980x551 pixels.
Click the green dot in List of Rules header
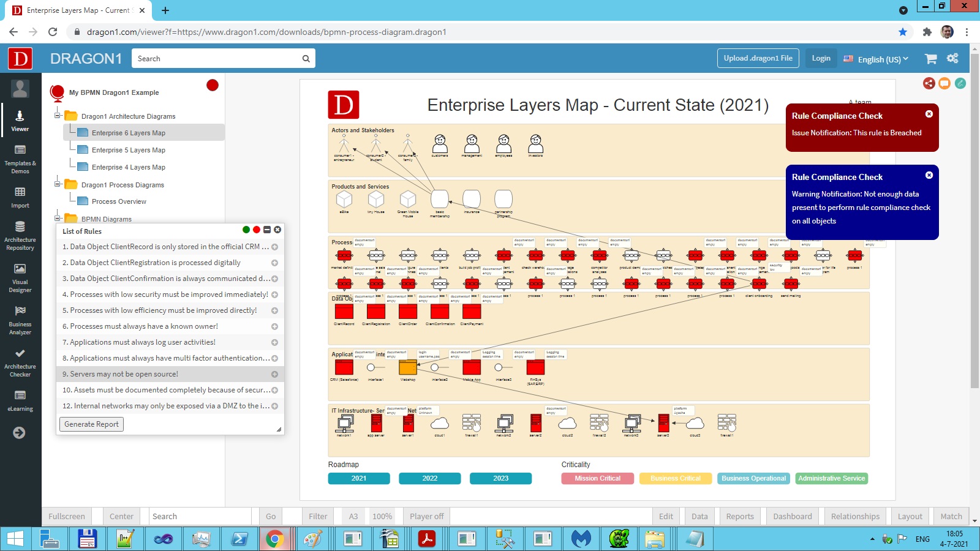(x=246, y=230)
